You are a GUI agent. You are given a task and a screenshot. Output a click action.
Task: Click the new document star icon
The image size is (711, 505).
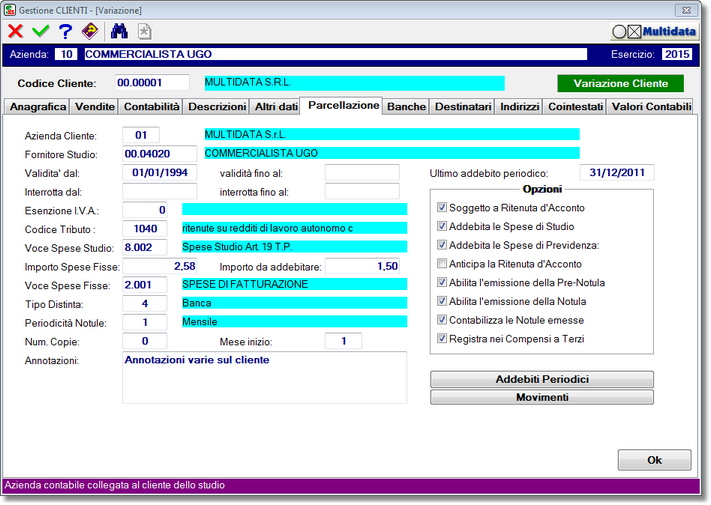[x=144, y=31]
